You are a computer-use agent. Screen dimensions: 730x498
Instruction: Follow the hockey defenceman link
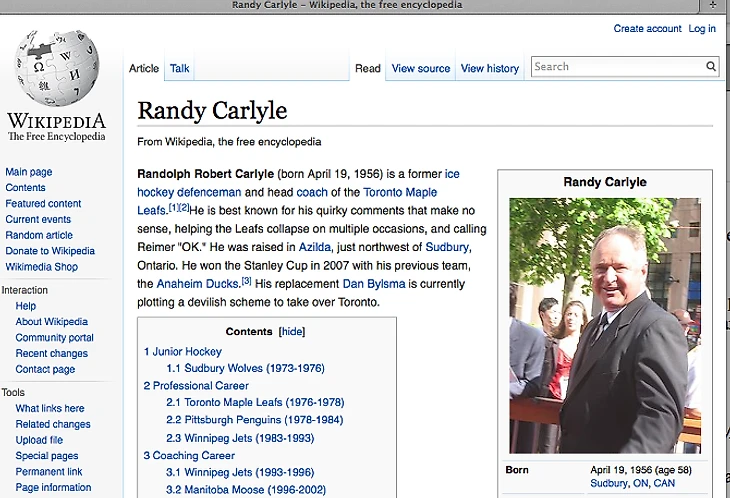tap(189, 192)
